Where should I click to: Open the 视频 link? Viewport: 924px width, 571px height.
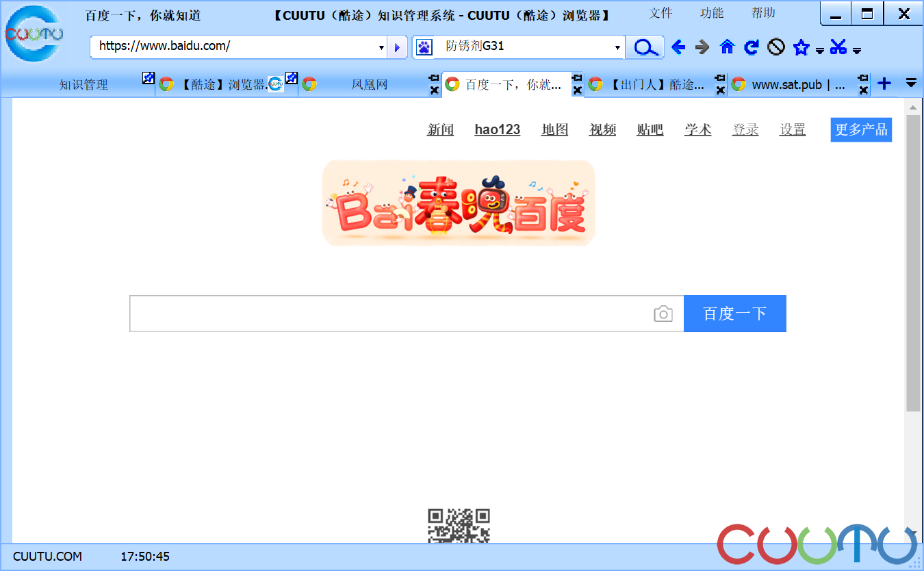click(x=603, y=129)
